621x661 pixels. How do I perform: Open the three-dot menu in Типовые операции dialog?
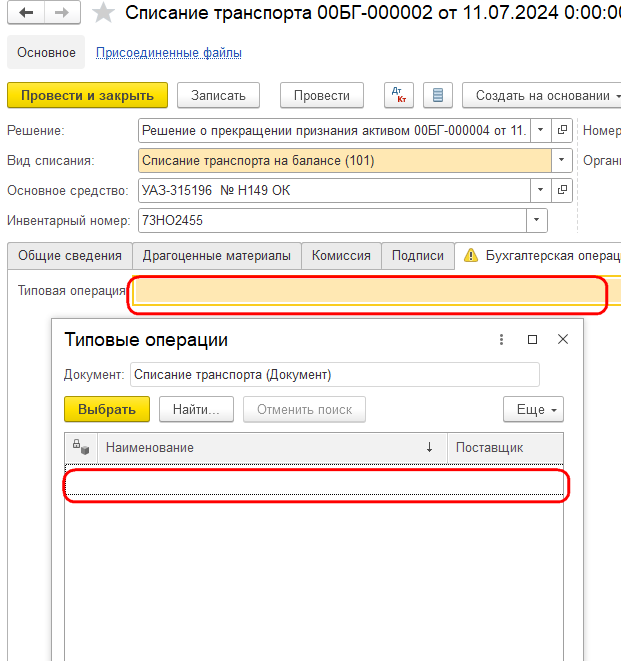[501, 339]
